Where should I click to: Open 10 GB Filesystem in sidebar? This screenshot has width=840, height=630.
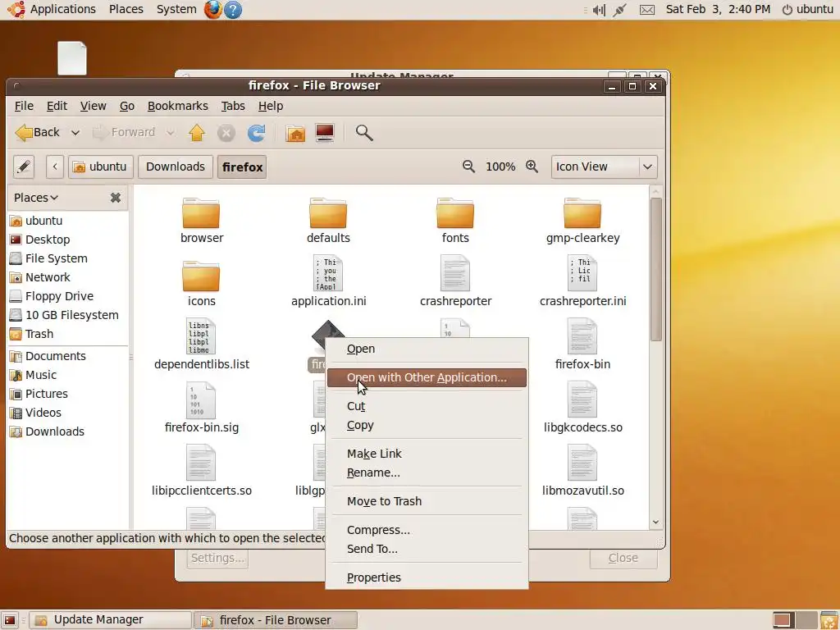[72, 316]
